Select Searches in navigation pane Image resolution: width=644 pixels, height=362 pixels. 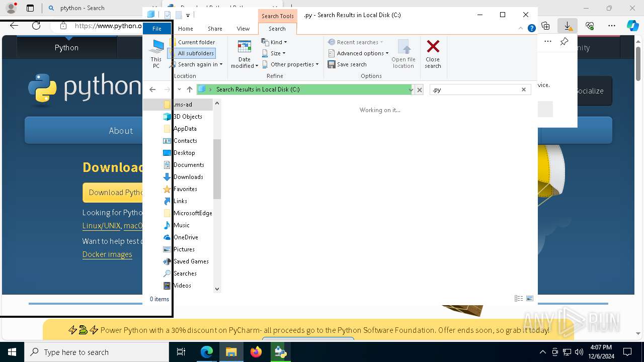(185, 274)
